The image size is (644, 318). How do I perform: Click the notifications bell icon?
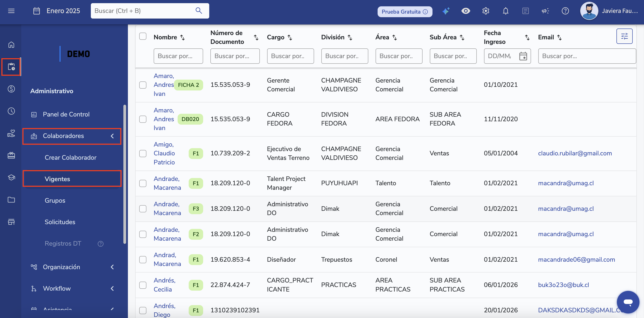[x=505, y=11]
